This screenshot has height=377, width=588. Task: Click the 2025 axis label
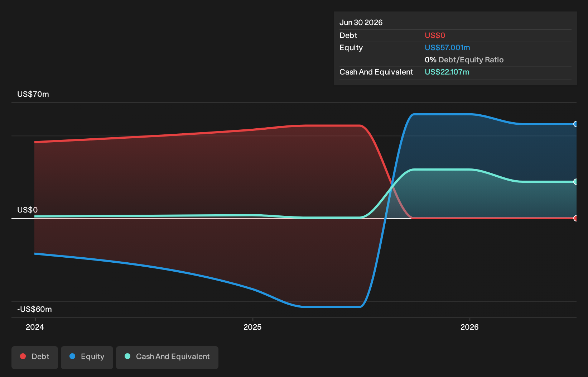point(252,327)
